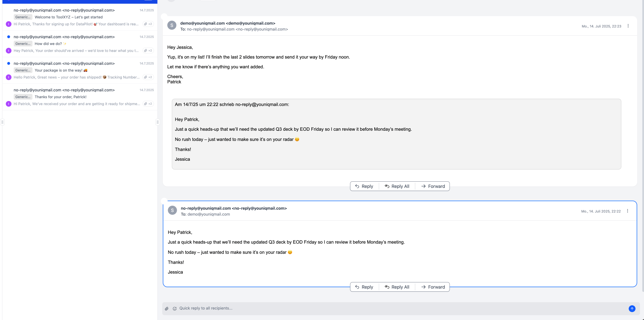Click the drag handle between list and reading pane

pyautogui.click(x=158, y=122)
